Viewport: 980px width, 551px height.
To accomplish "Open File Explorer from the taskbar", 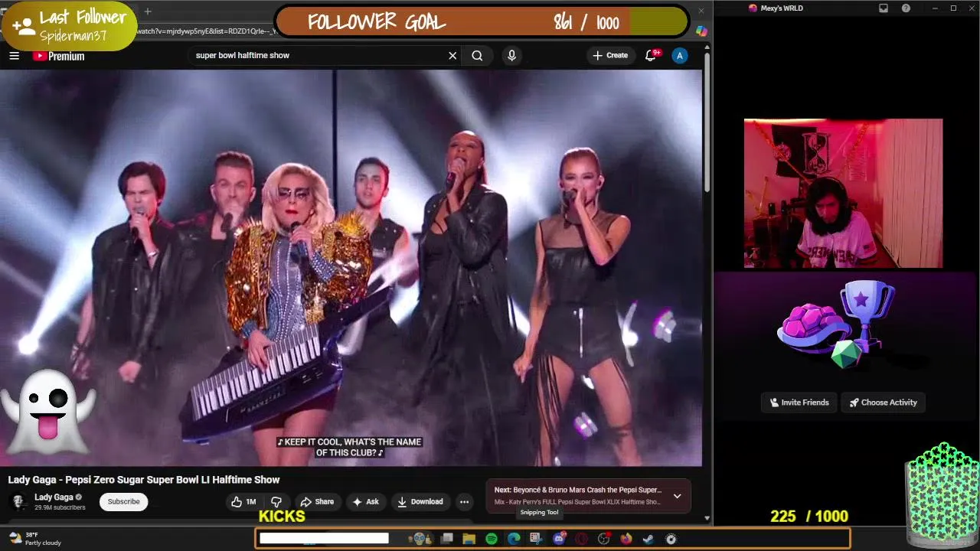I will [x=469, y=539].
